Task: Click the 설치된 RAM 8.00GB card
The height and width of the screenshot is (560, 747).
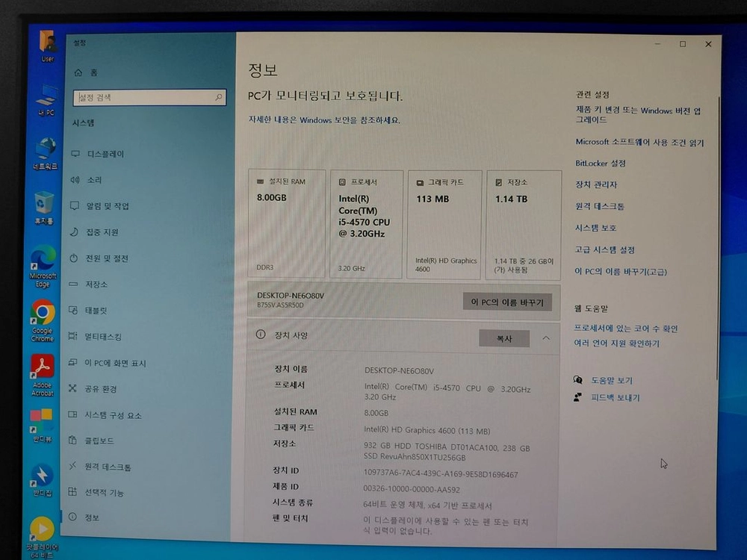Action: coord(287,223)
